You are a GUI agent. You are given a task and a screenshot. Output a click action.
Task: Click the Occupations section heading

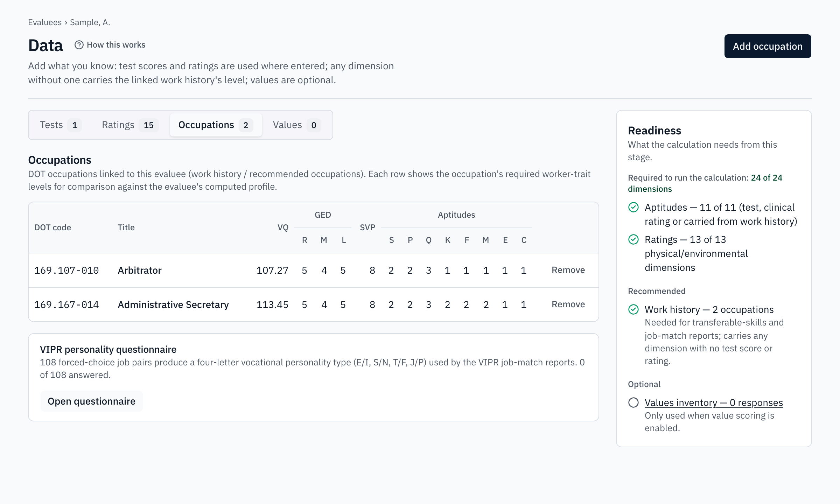point(59,160)
